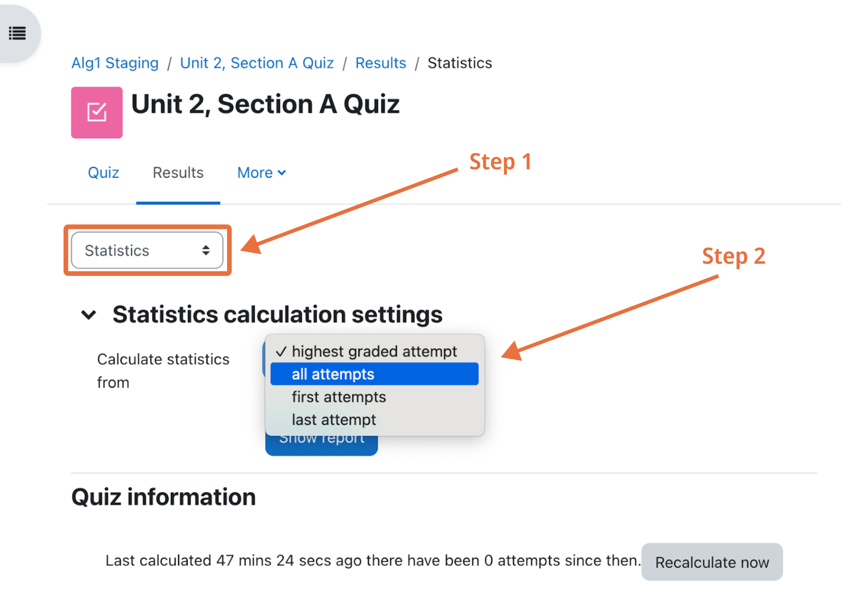Go to the Results breadcrumb link

(x=380, y=63)
